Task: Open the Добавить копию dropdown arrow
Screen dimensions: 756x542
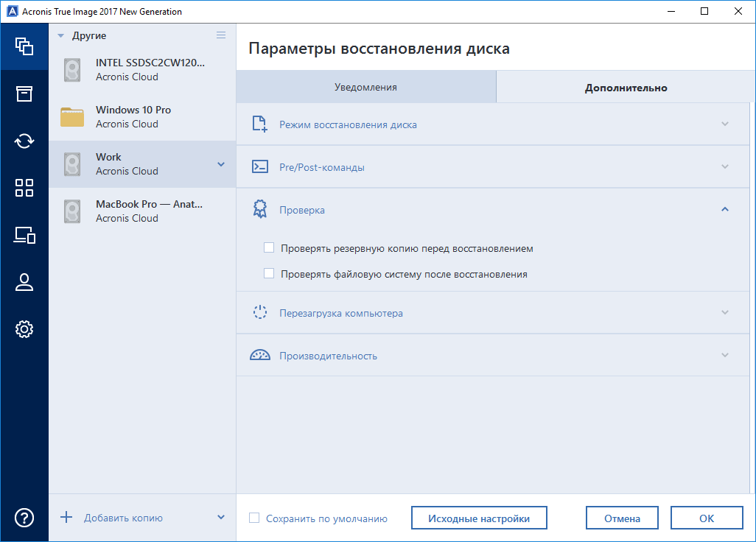Action: pos(221,518)
